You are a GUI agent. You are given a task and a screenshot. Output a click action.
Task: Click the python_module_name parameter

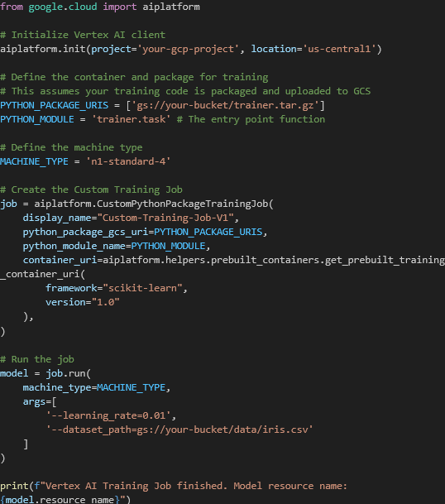pos(74,247)
